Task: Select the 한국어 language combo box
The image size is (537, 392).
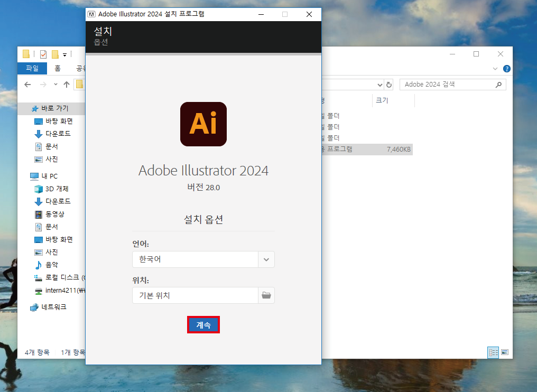Action: [203, 259]
